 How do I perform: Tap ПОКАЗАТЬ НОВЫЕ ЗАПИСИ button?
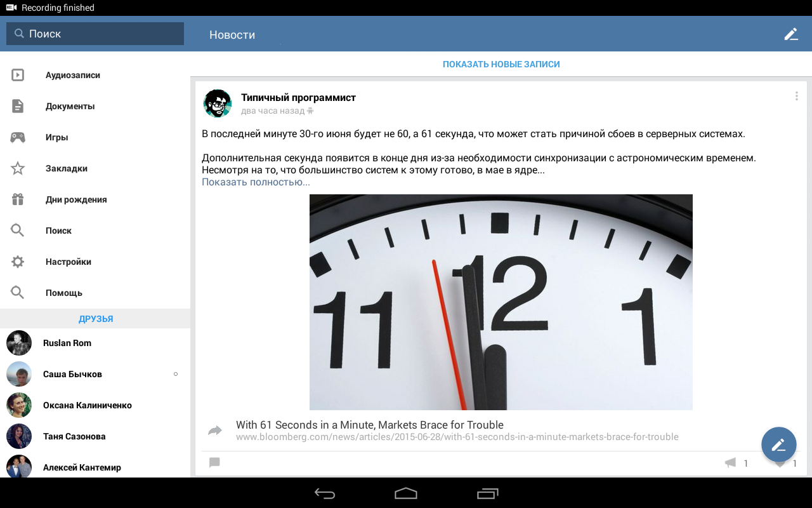[x=501, y=64]
